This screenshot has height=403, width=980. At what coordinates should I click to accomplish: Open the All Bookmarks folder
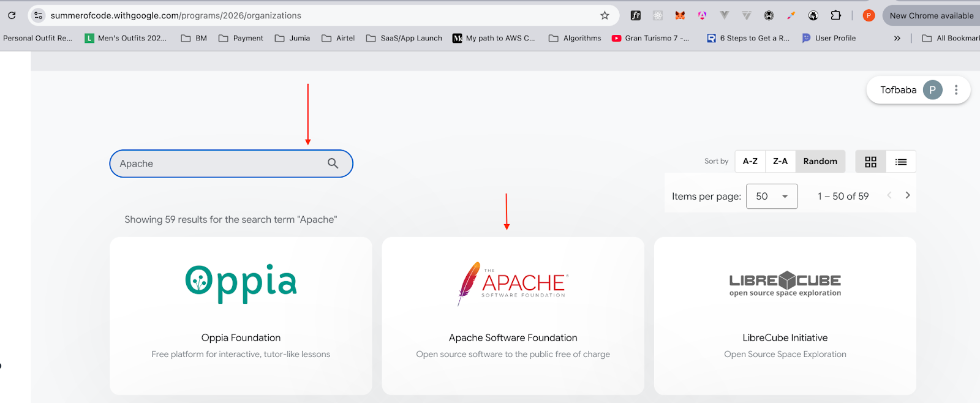pos(951,38)
